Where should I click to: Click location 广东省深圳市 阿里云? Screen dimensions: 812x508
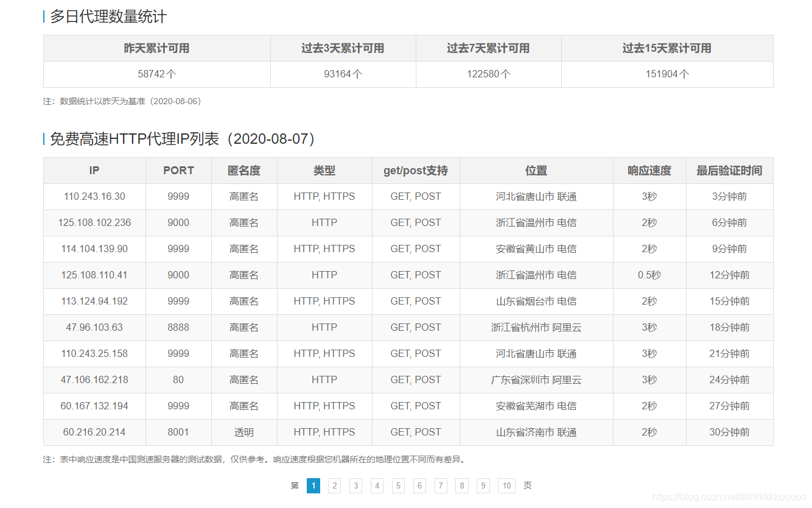click(536, 380)
